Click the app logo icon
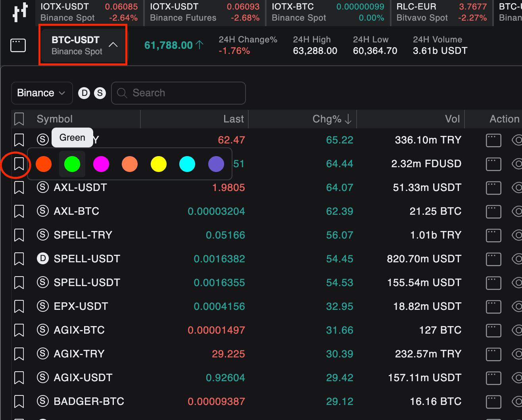Viewport: 522px width, 420px height. tap(20, 12)
